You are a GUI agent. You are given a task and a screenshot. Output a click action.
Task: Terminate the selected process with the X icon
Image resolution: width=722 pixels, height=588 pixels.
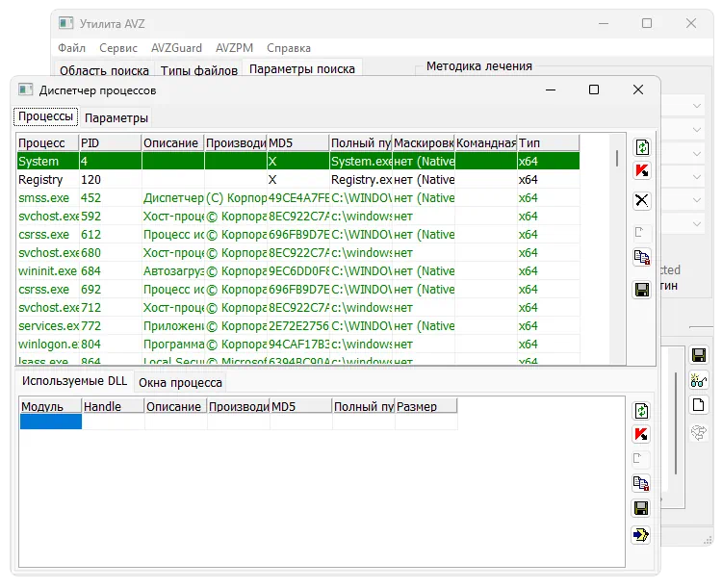[642, 201]
